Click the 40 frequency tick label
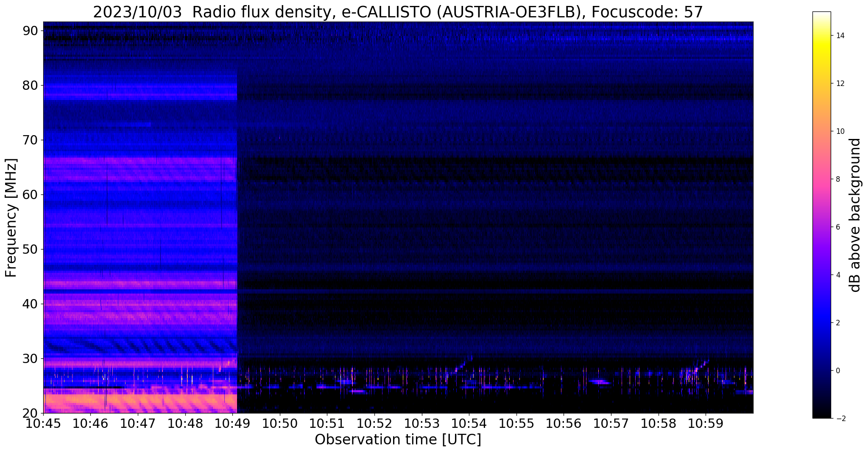Screen dimensions: 868x452 (31, 304)
